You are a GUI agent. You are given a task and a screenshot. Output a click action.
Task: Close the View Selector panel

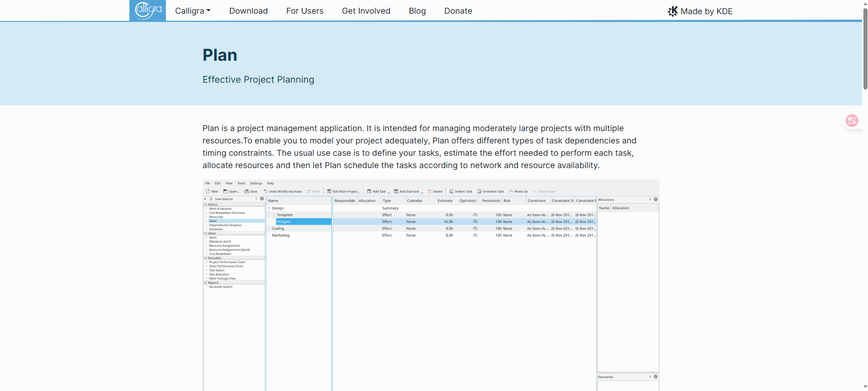[262, 199]
